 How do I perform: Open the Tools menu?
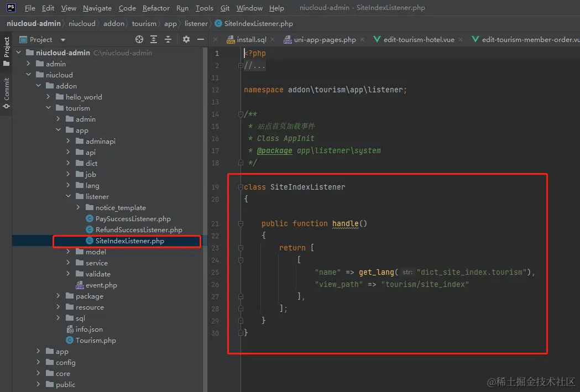pyautogui.click(x=205, y=8)
